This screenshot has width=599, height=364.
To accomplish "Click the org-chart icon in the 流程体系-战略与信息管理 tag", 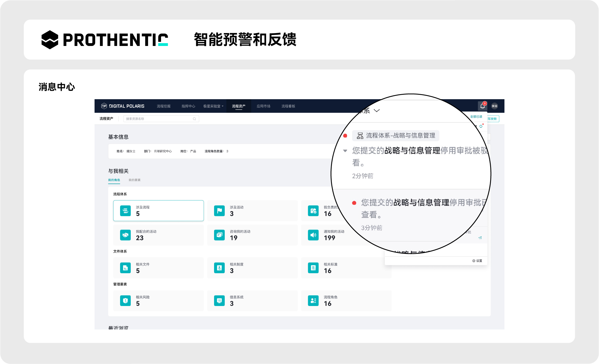I will [x=360, y=136].
